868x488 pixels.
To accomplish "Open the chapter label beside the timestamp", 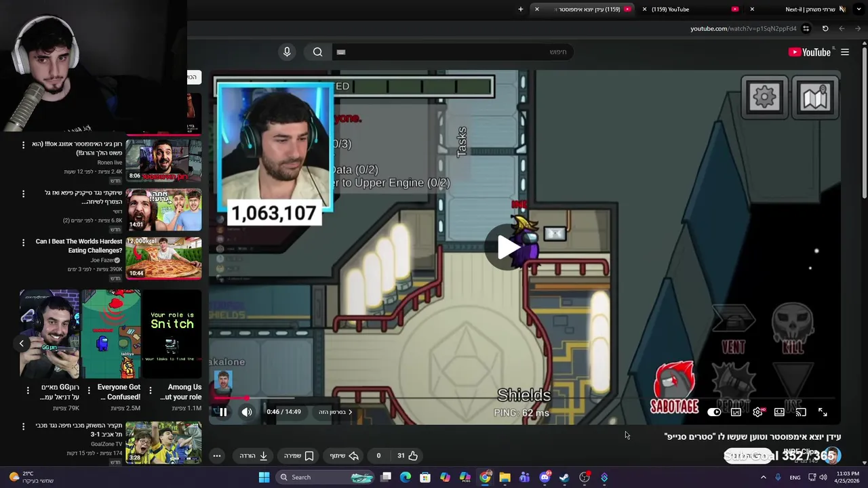I will tap(336, 412).
